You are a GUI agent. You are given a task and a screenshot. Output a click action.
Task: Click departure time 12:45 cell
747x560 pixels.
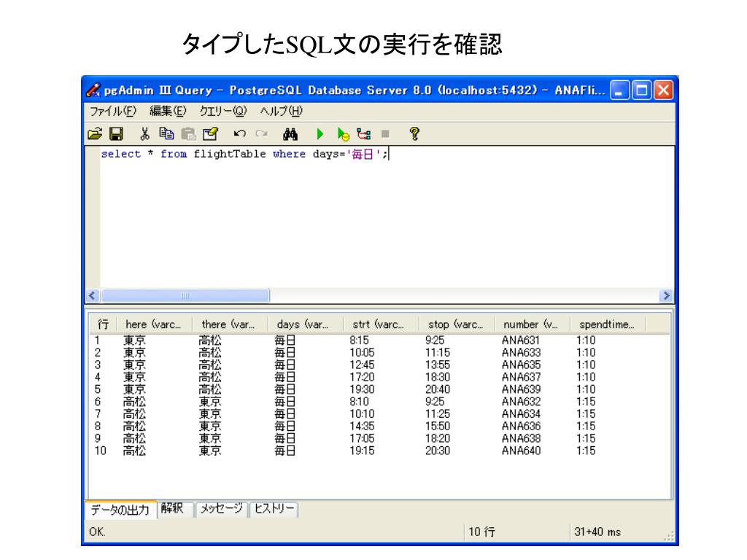point(362,365)
